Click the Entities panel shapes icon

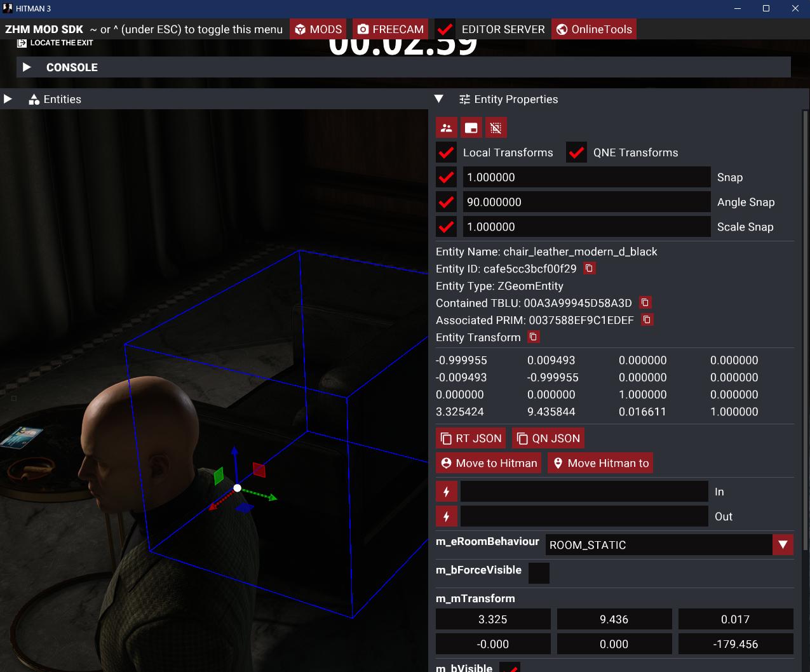pyautogui.click(x=34, y=99)
